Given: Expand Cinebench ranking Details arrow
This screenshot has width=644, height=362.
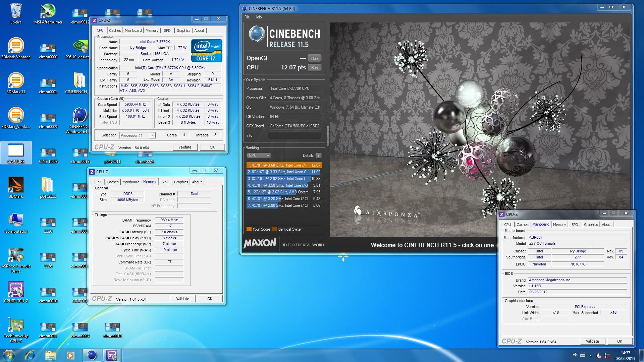Looking at the screenshot, I should (x=318, y=156).
